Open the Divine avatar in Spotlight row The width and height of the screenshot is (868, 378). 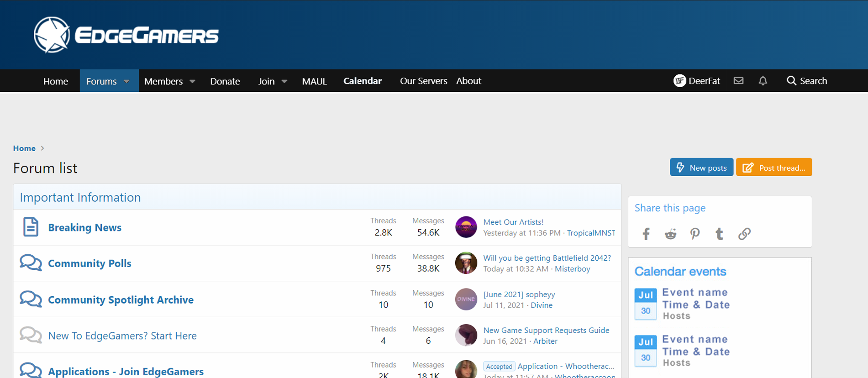tap(466, 299)
